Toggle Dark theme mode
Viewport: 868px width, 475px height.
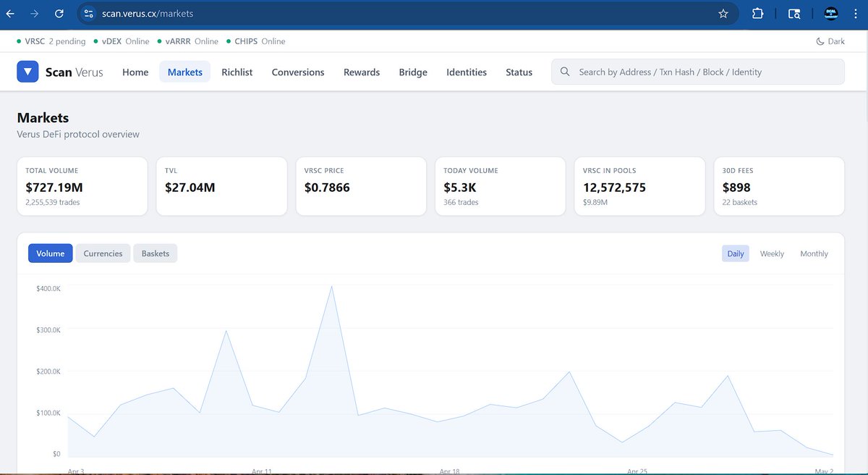coord(830,41)
